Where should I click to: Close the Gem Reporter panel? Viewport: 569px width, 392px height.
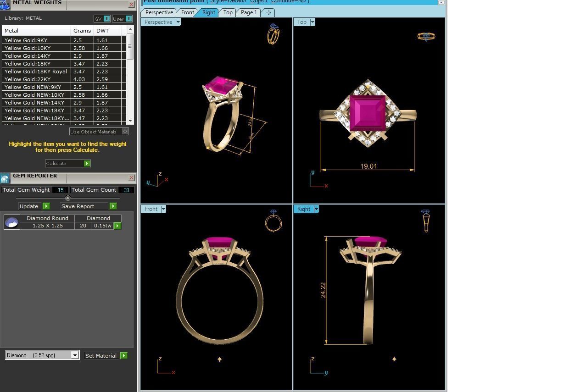coord(131,177)
